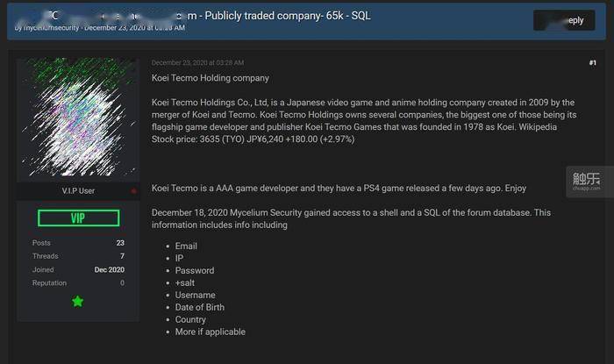Open post permalink #1
Screen dimensions: 614x364
coord(592,62)
